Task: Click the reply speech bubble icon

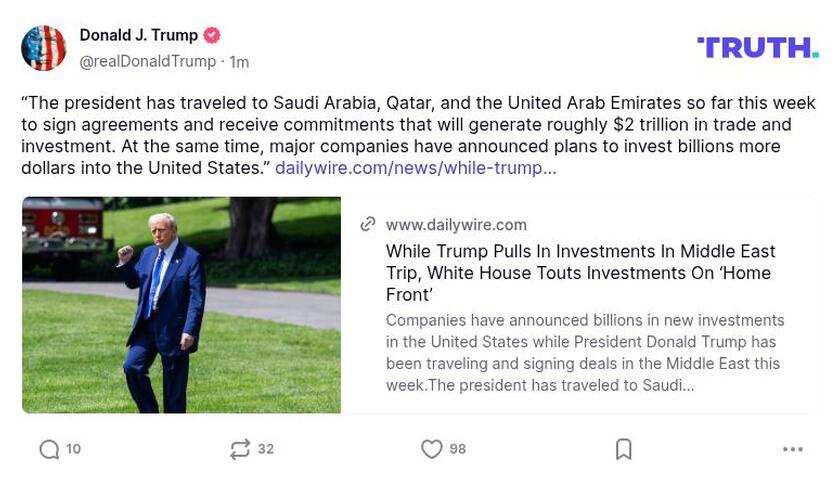Action: click(49, 450)
